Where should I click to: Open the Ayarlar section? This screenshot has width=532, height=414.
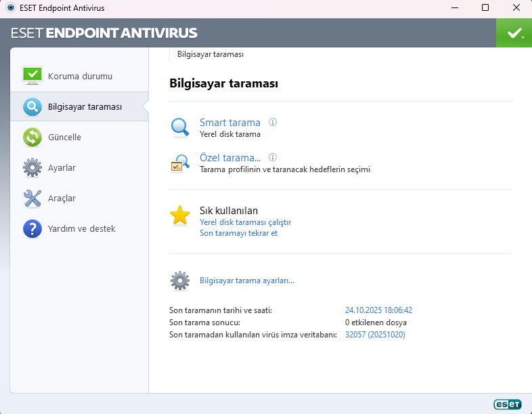coord(62,167)
